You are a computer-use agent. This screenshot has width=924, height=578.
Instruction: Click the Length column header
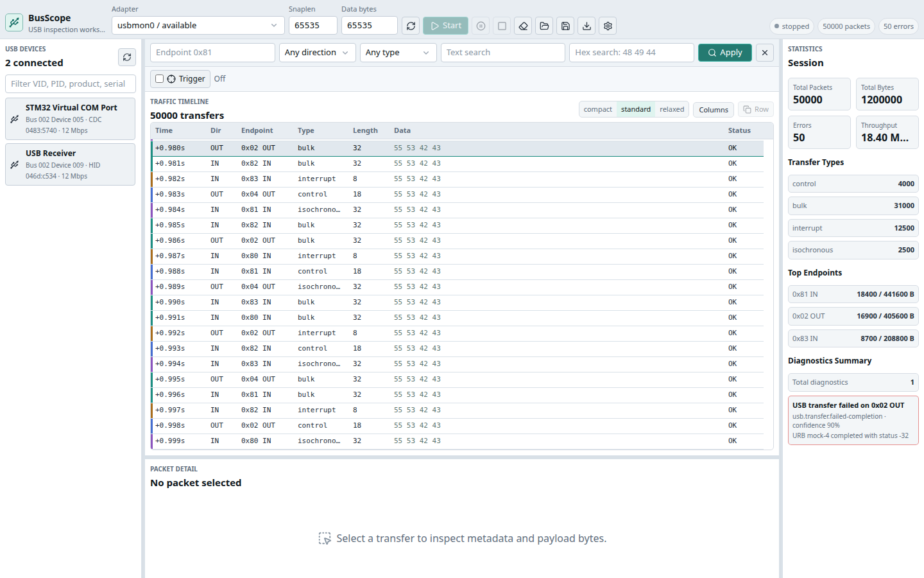pos(365,130)
